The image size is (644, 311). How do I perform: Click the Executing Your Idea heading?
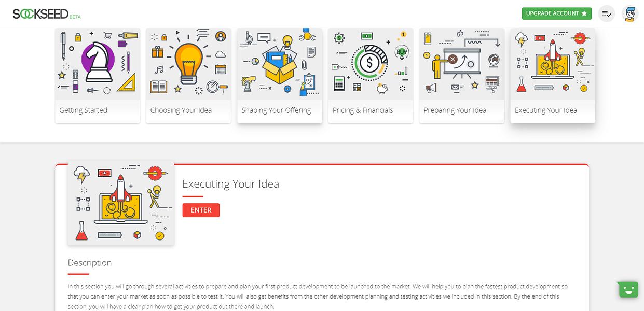pyautogui.click(x=230, y=184)
